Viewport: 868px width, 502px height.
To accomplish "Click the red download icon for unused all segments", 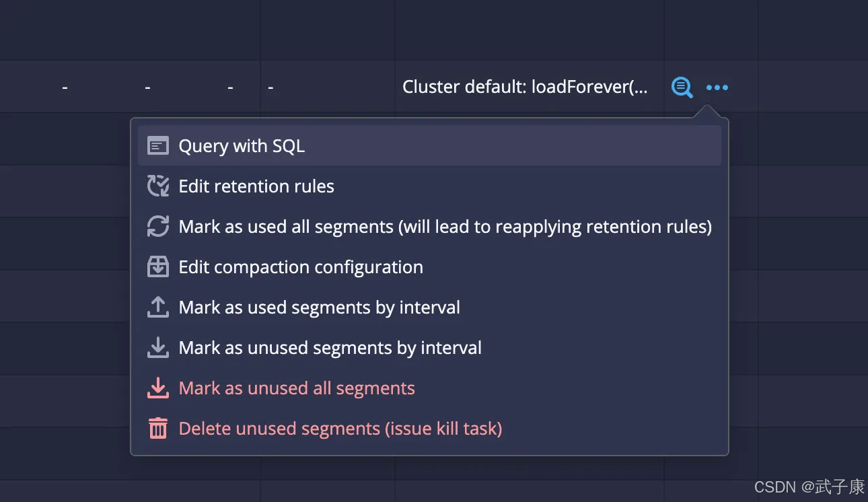I will coord(158,388).
